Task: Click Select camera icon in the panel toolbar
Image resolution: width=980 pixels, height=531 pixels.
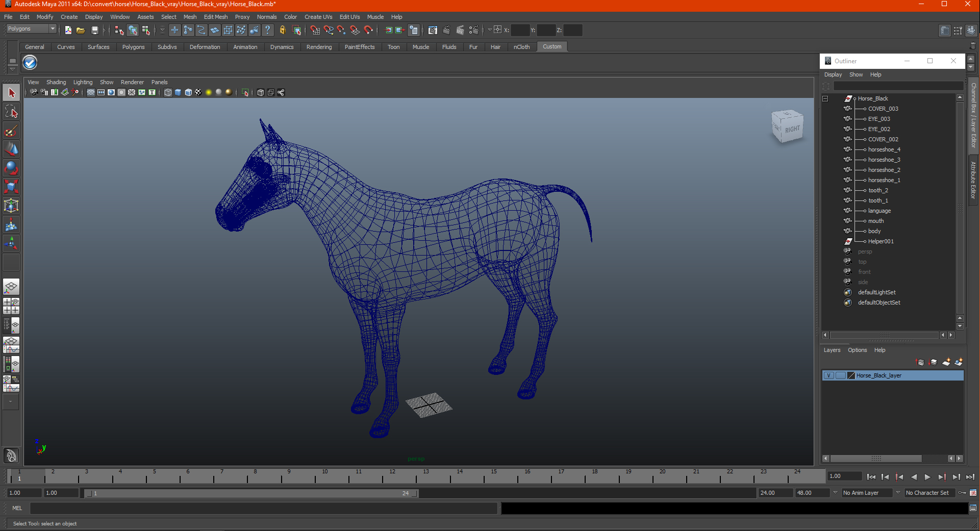Action: (34, 92)
